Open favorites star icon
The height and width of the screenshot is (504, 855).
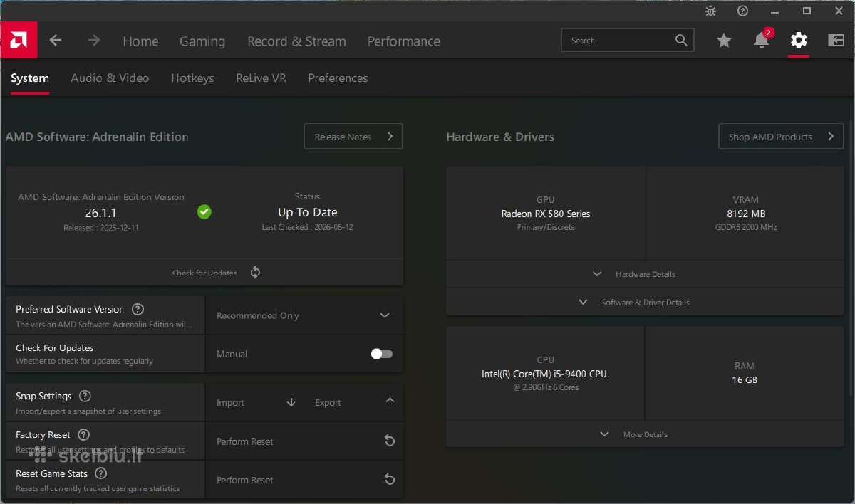point(724,41)
